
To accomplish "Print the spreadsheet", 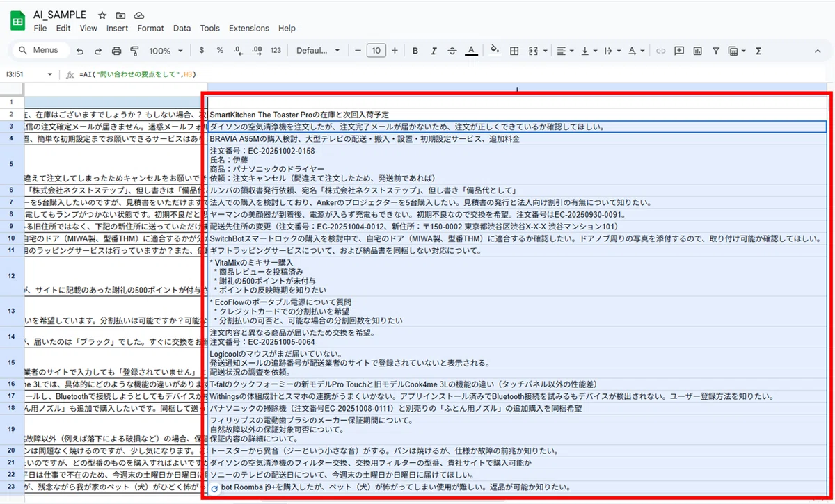I will [116, 51].
